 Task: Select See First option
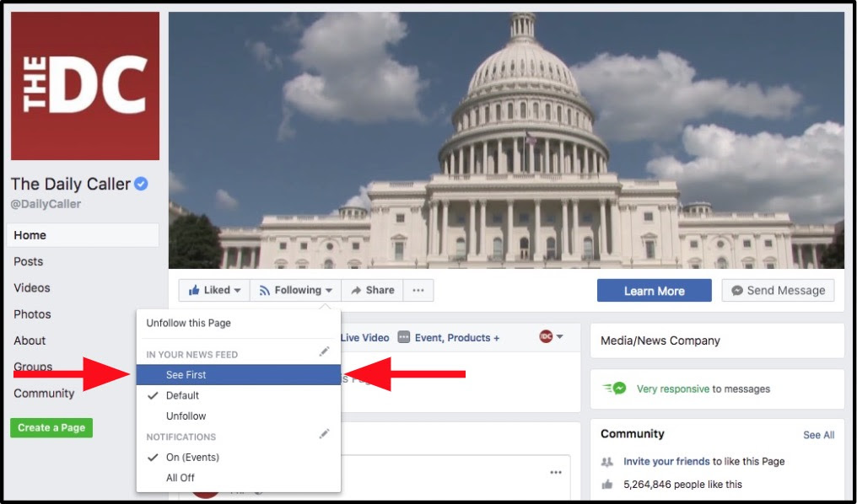[239, 374]
